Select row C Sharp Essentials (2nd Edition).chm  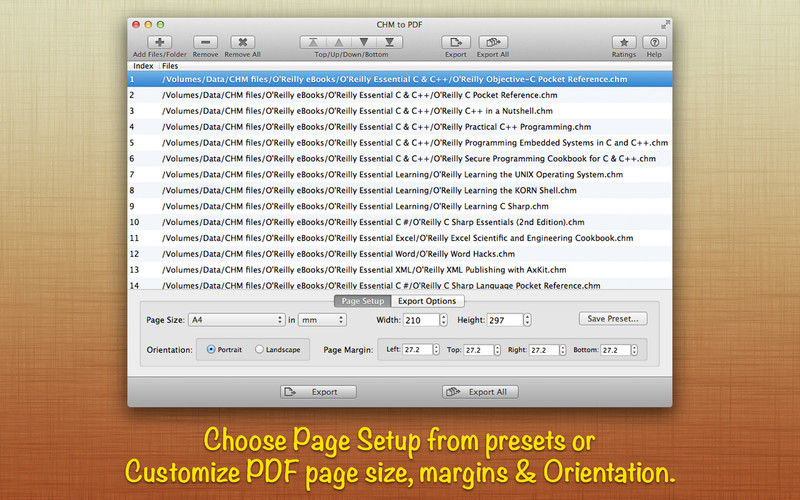tap(399, 222)
